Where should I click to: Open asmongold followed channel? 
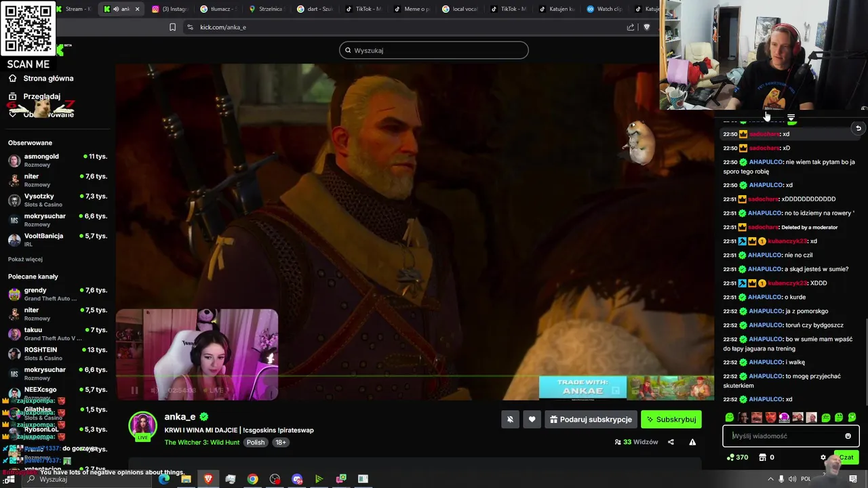(x=57, y=160)
